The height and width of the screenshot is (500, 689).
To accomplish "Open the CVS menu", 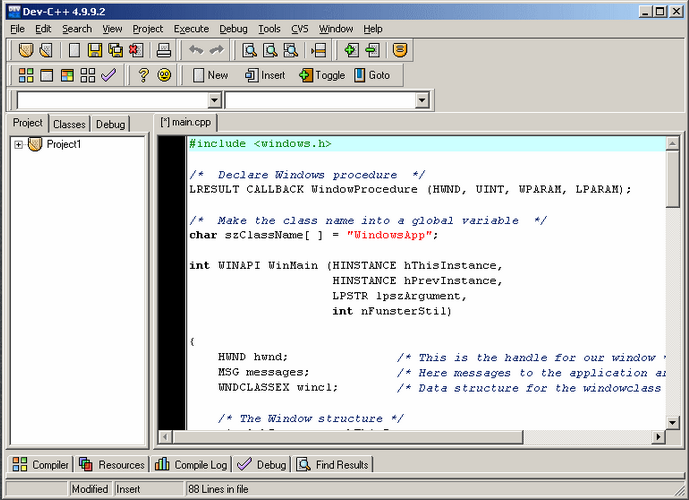I will click(300, 29).
